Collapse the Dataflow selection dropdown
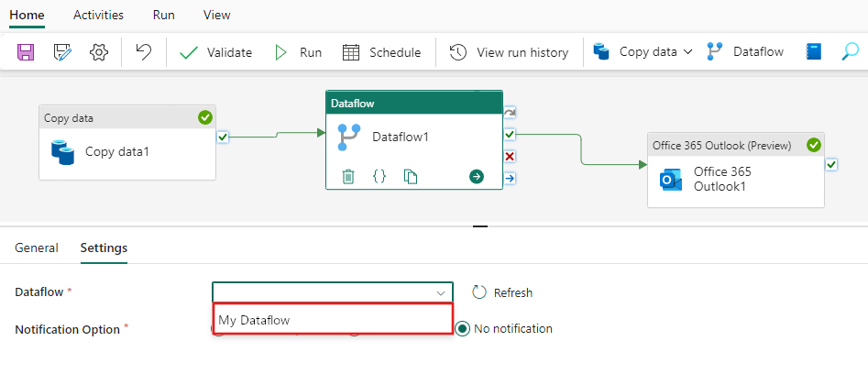This screenshot has height=374, width=868. tap(441, 292)
